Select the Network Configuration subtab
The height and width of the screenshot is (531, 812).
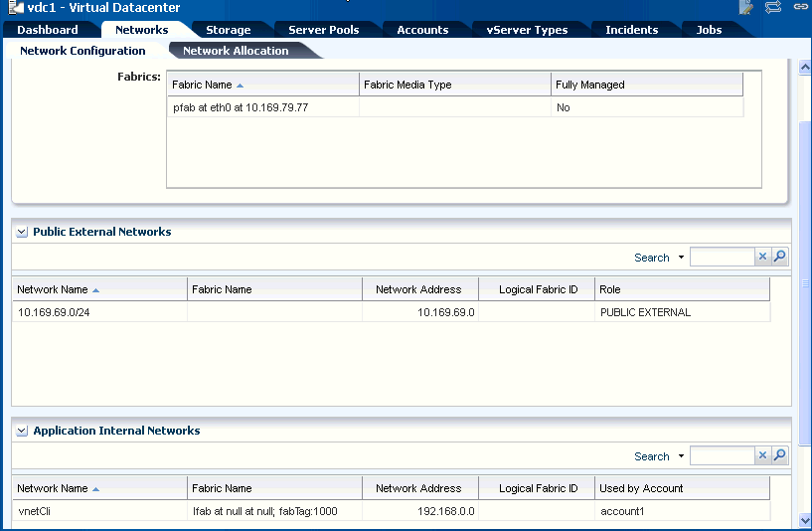coord(82,51)
